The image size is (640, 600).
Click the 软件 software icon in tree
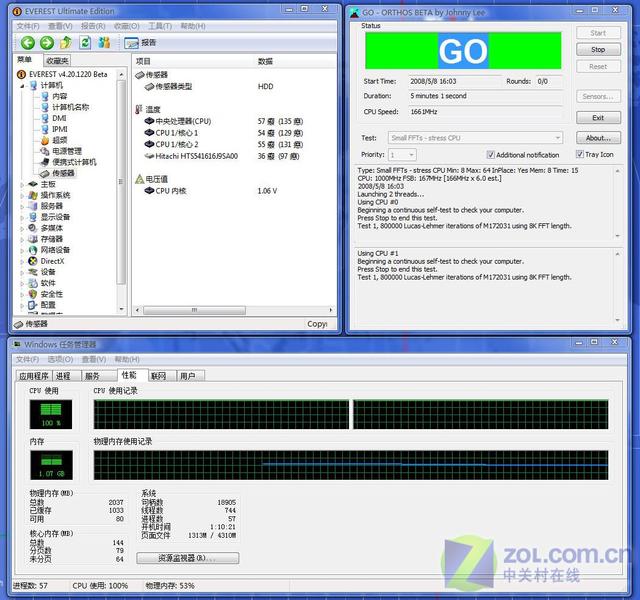click(33, 283)
